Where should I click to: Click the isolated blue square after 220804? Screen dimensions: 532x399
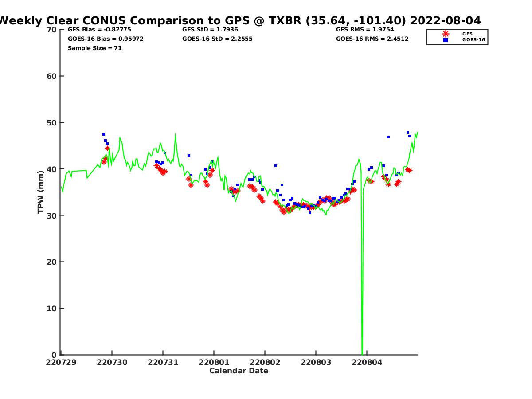[388, 137]
